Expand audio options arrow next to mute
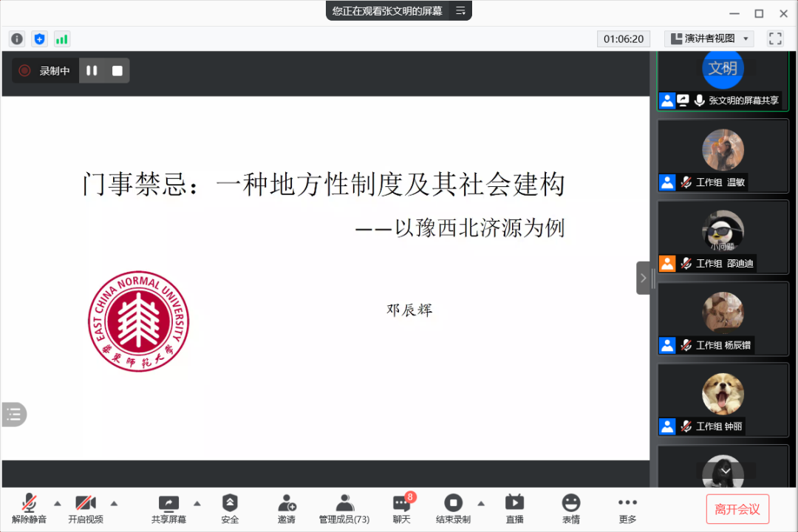The image size is (798, 532). pos(58,503)
